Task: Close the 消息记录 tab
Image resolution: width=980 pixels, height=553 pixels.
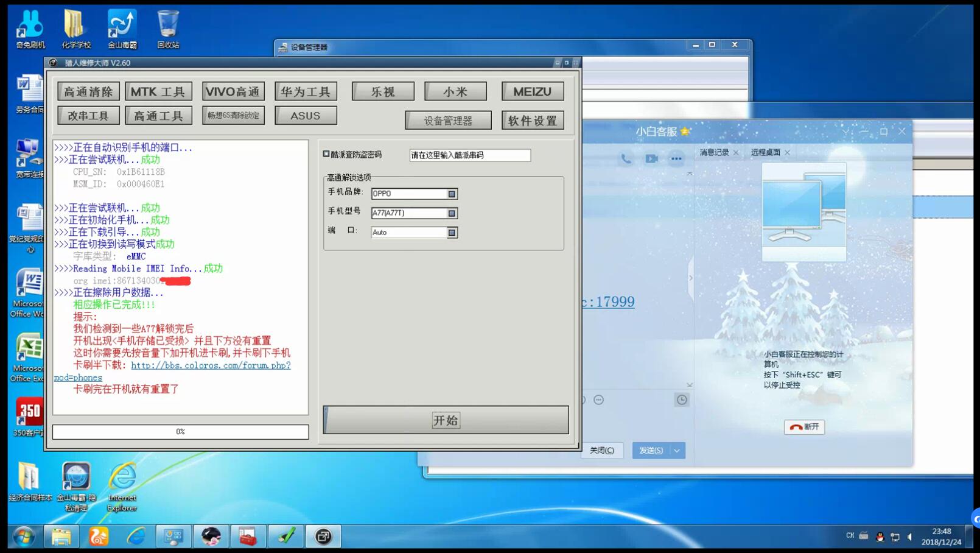Action: coord(736,152)
